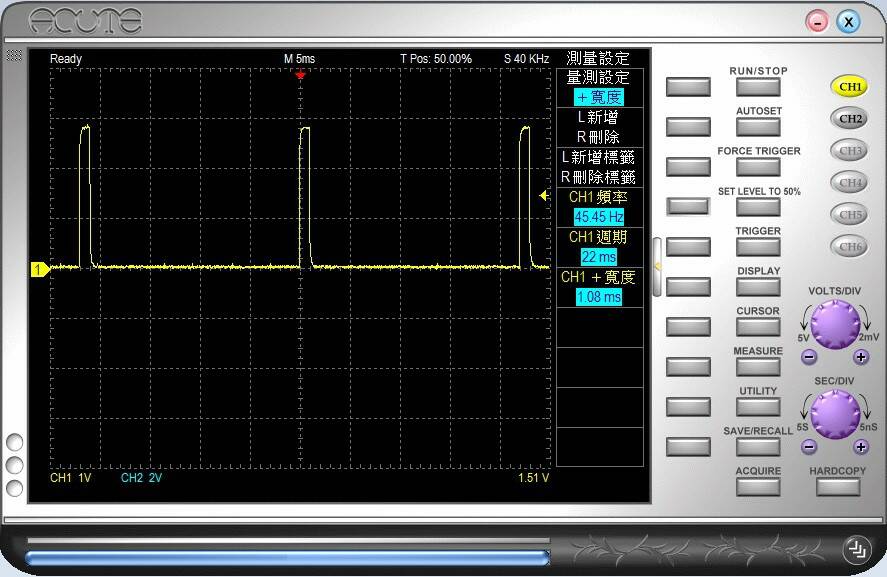The image size is (887, 577).
Task: Click the softkey beside CH1 +寬度
Action: [x=688, y=287]
